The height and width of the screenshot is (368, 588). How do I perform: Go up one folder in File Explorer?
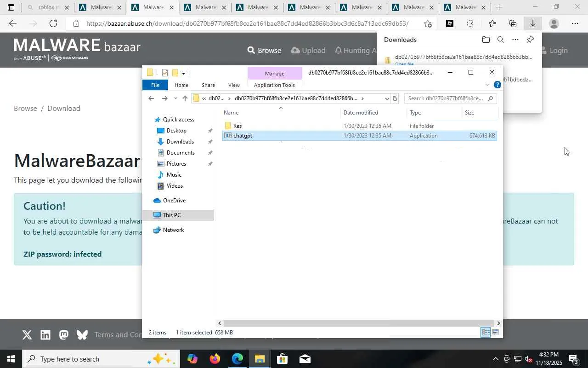[x=185, y=98]
